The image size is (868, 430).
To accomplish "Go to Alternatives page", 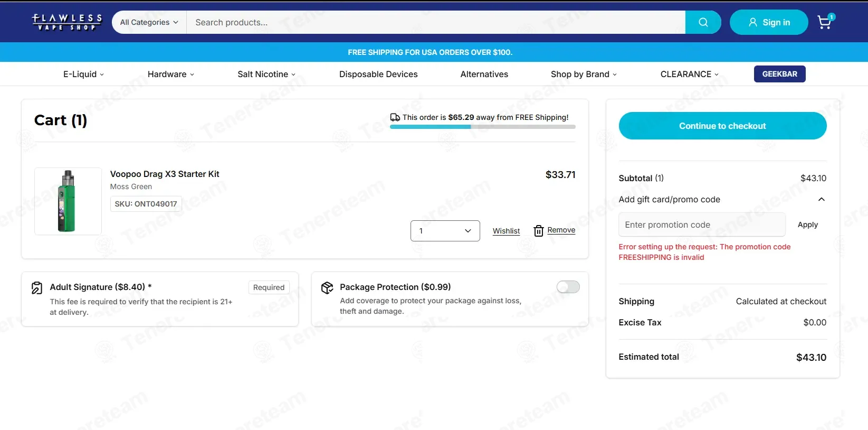I will (484, 74).
